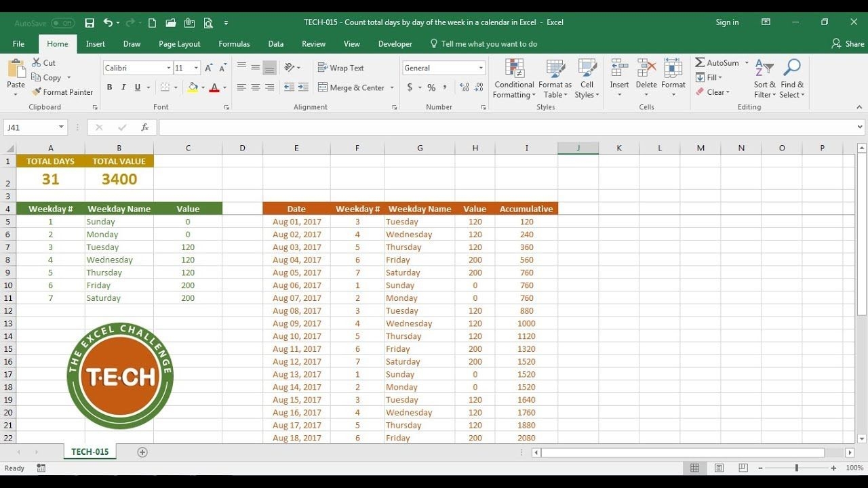Switch to Page Layout view icon
The image size is (868, 488).
719,468
